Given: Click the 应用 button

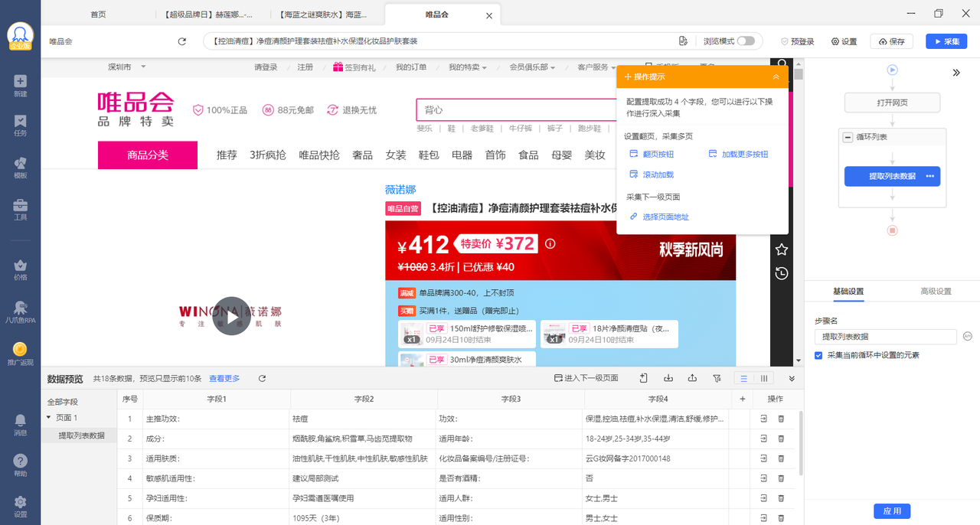Looking at the screenshot, I should click(x=892, y=511).
